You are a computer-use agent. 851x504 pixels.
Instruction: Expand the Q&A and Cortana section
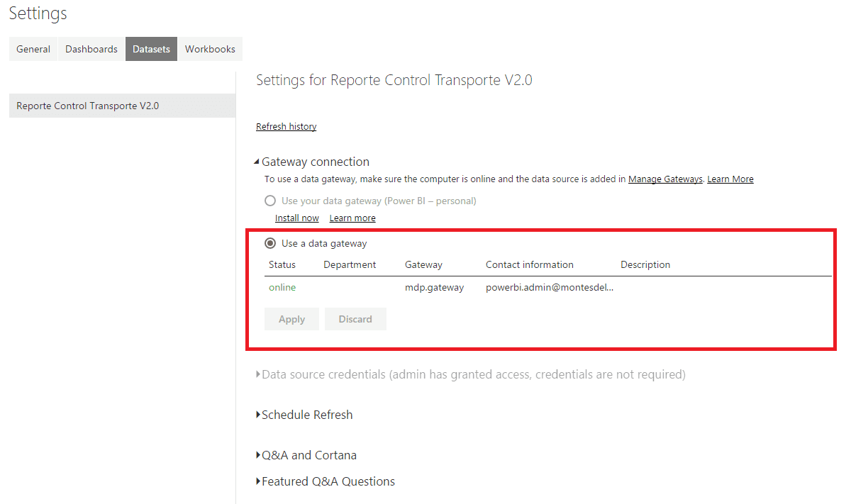258,455
